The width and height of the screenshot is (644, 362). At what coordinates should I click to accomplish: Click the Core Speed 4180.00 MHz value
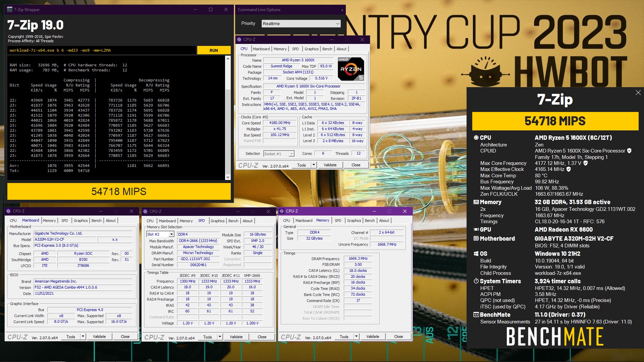pyautogui.click(x=280, y=123)
